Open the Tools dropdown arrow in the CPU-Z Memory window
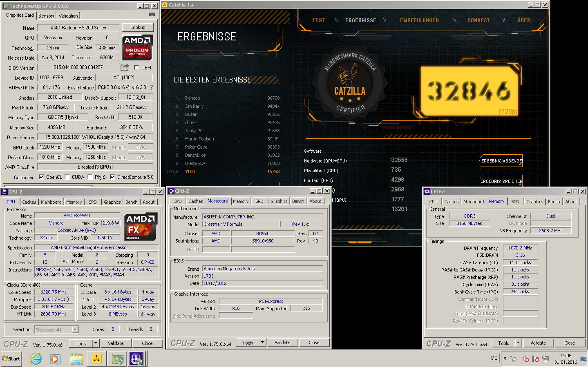Screen dimensions: 588x367 tap(519, 343)
